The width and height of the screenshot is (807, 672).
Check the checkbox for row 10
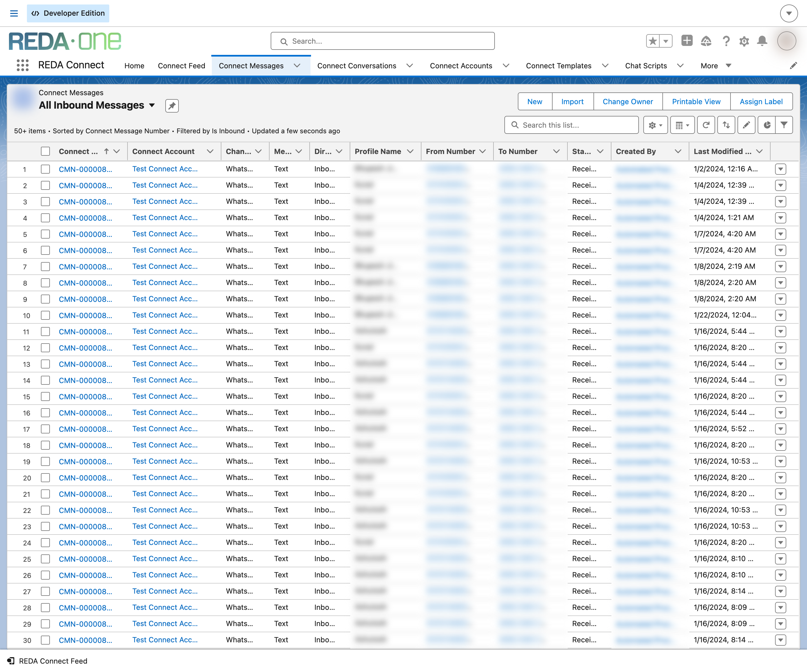point(45,315)
